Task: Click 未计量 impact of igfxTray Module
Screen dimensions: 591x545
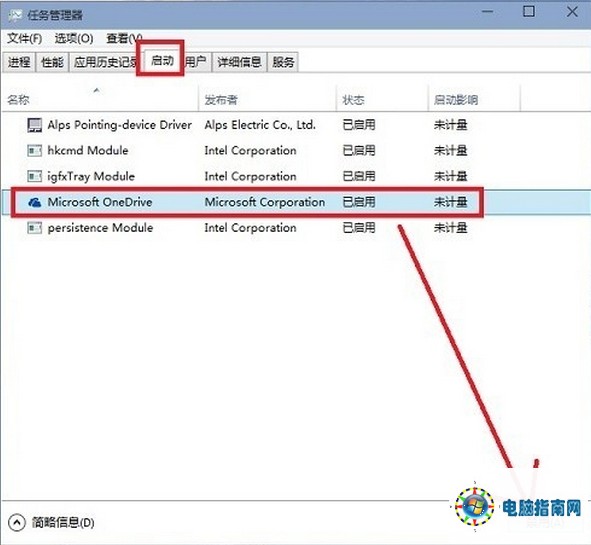Action: 450,176
